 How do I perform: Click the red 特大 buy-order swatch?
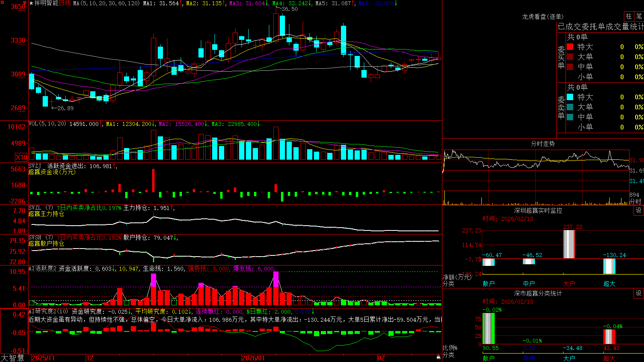pyautogui.click(x=570, y=47)
